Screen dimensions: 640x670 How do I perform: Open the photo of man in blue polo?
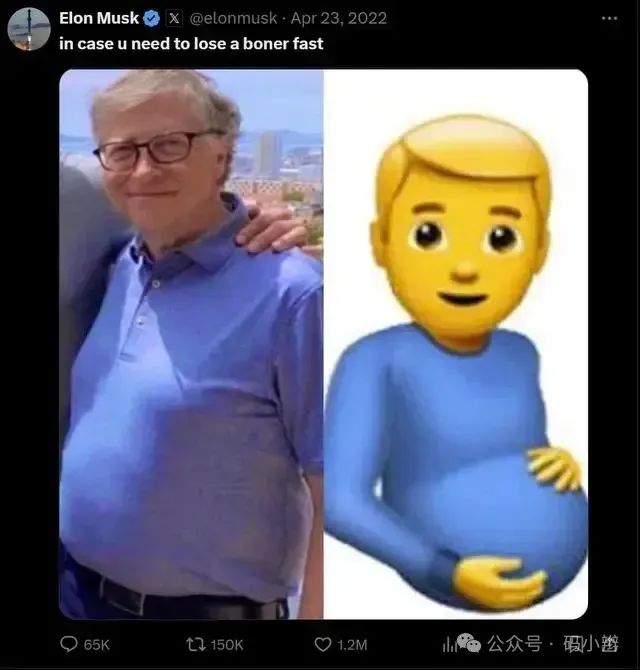point(191,344)
